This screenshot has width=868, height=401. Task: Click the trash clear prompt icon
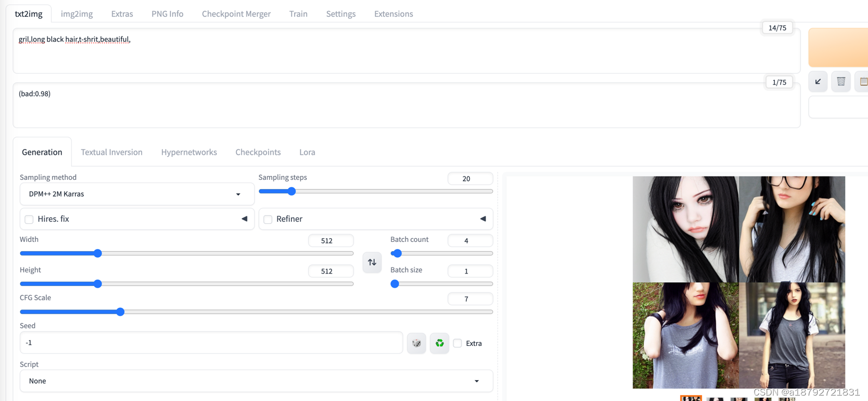click(x=841, y=82)
